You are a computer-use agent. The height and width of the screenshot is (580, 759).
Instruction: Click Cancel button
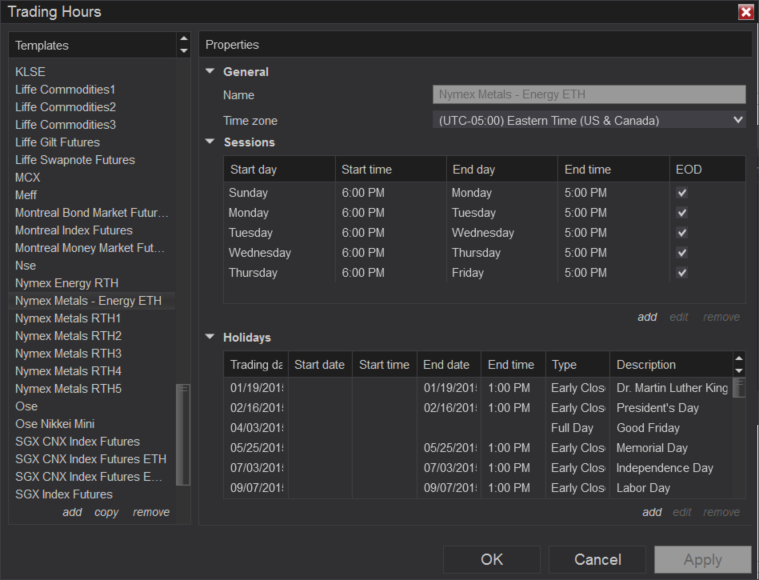[x=597, y=560]
